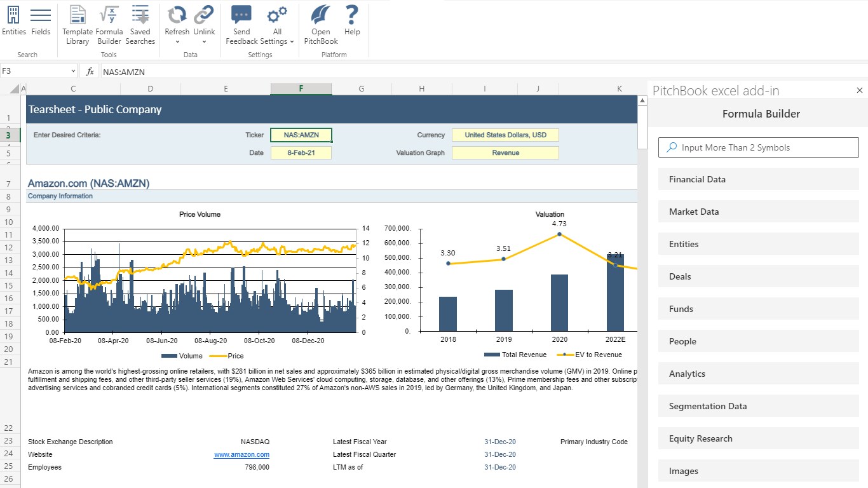The width and height of the screenshot is (868, 488).
Task: Select column F header
Action: coord(301,89)
